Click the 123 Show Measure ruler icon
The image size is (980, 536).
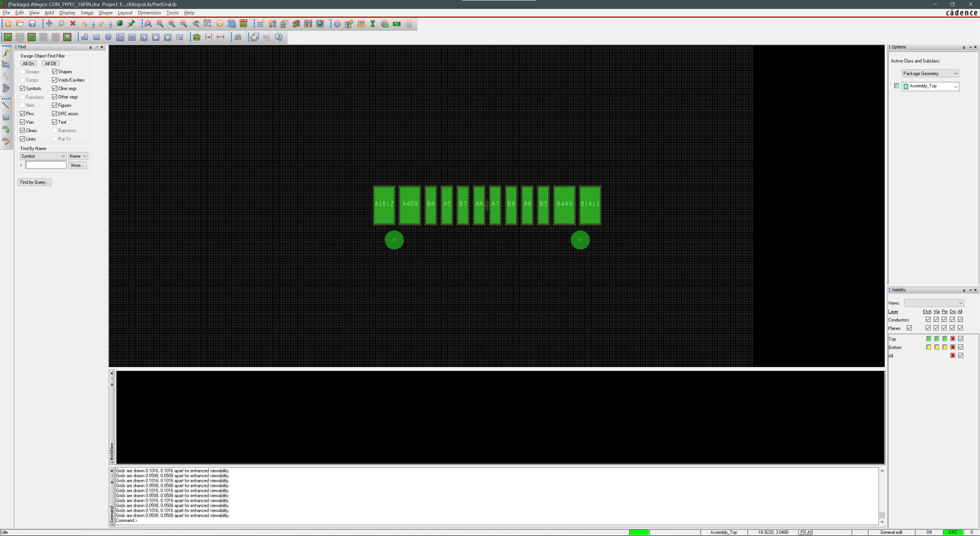[x=361, y=24]
